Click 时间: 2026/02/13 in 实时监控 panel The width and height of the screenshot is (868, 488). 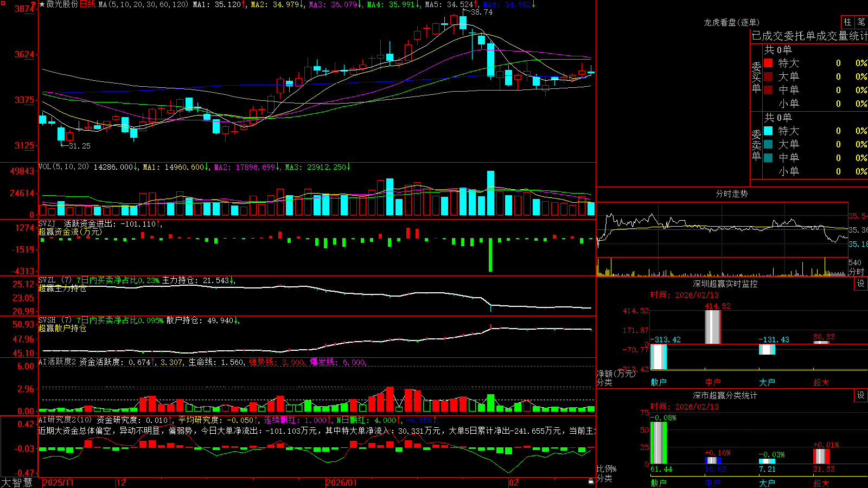click(x=685, y=295)
